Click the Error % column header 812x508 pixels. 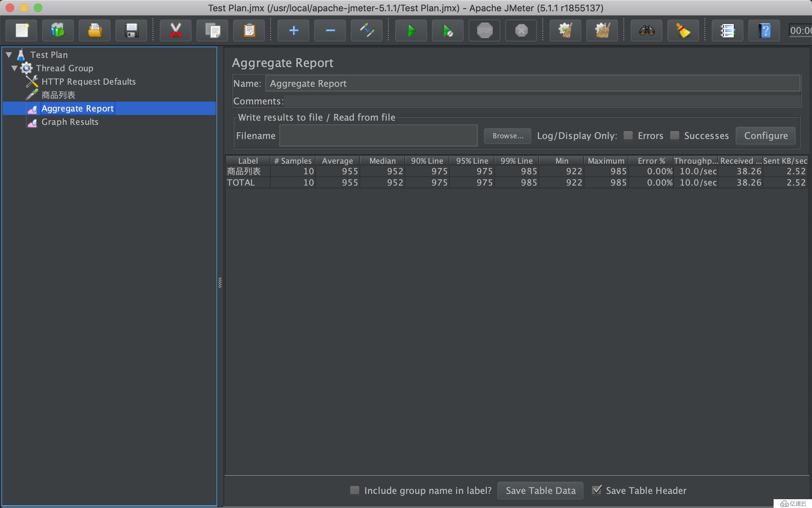click(651, 161)
